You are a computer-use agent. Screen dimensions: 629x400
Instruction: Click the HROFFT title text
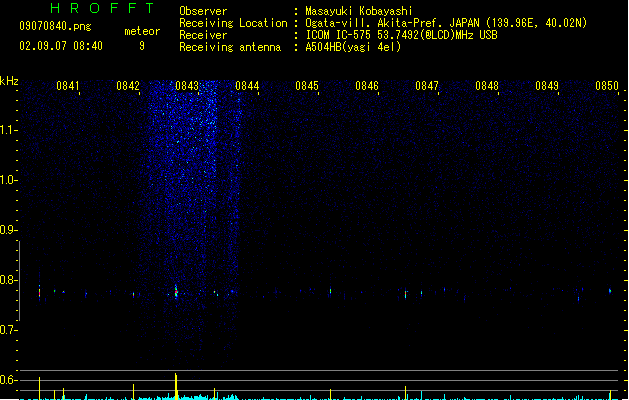point(102,8)
